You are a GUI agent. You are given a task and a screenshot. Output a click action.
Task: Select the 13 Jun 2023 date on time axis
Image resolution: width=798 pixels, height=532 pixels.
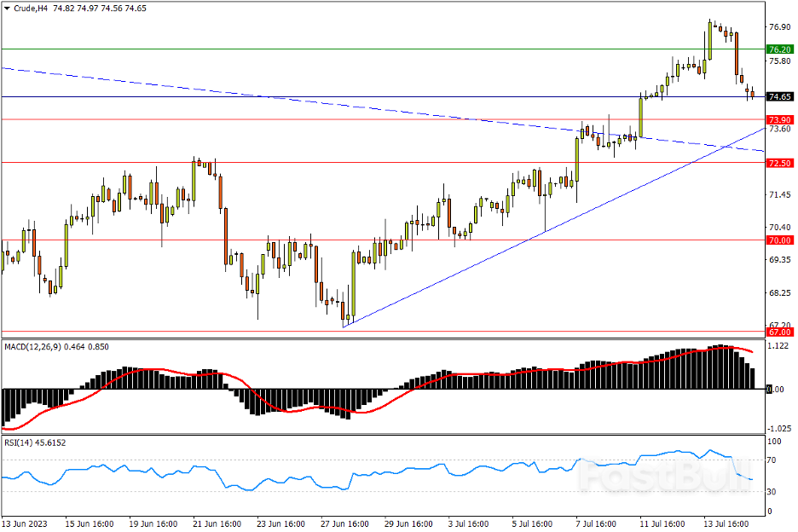[x=26, y=523]
